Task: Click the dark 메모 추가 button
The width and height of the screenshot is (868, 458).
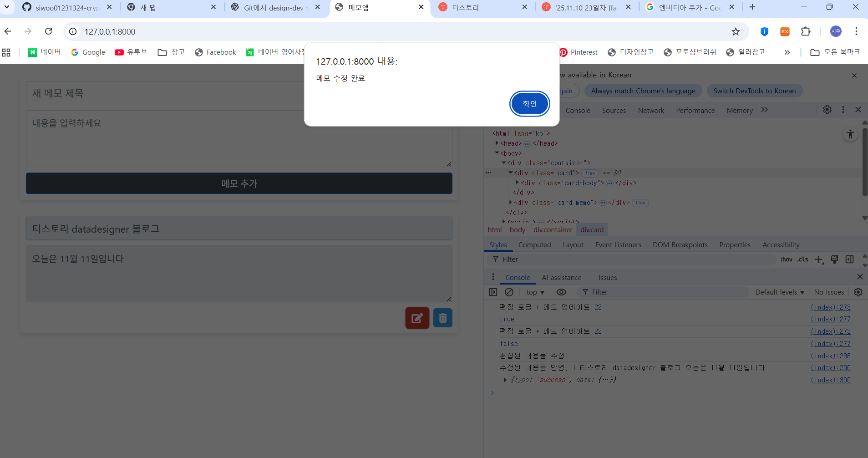Action: click(239, 183)
